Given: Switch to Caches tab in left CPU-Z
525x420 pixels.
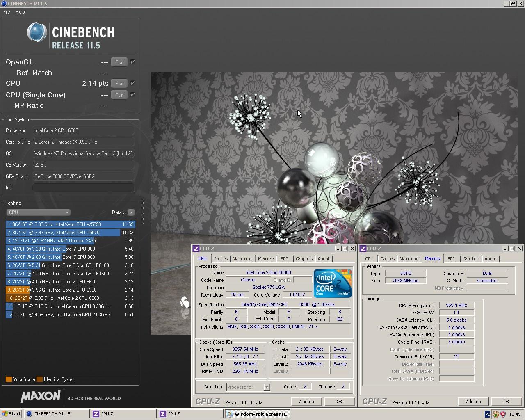Looking at the screenshot, I should [220, 259].
